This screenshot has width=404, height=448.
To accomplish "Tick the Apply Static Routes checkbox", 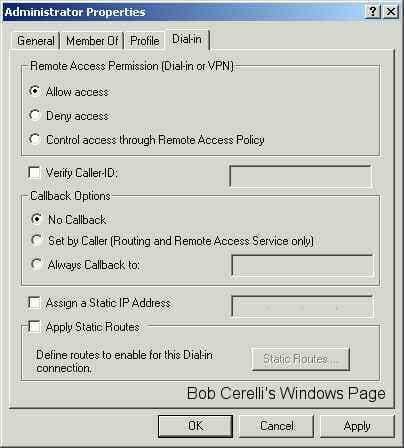I will point(35,327).
